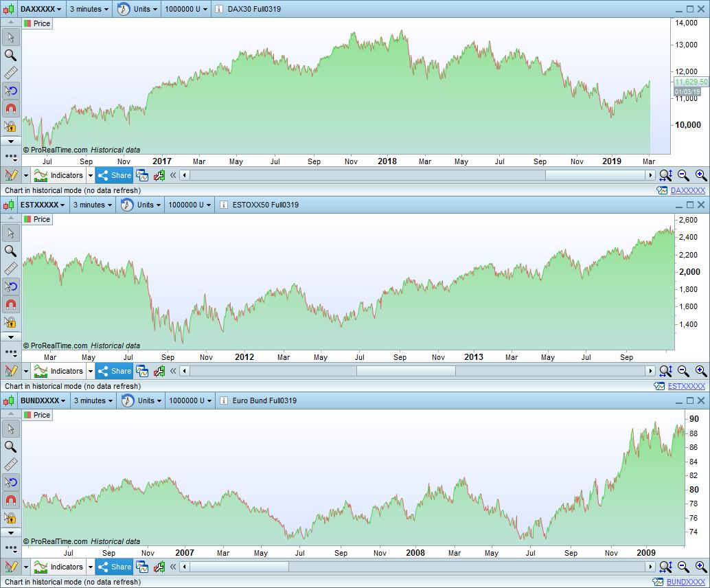Expand hidden tools arrow in ESTOXX sidebar
The height and width of the screenshot is (588, 710).
11,337
